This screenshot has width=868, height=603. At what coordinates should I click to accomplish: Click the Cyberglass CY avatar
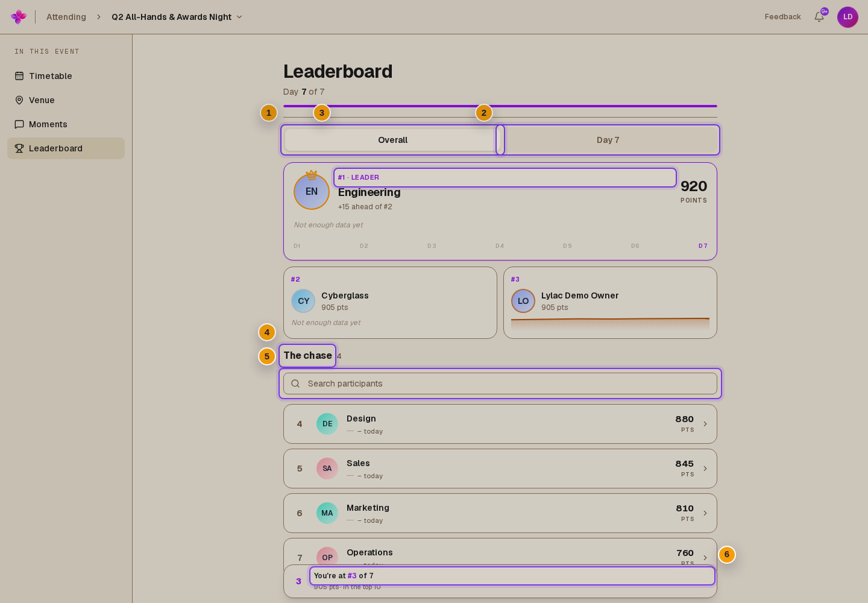[x=303, y=301]
